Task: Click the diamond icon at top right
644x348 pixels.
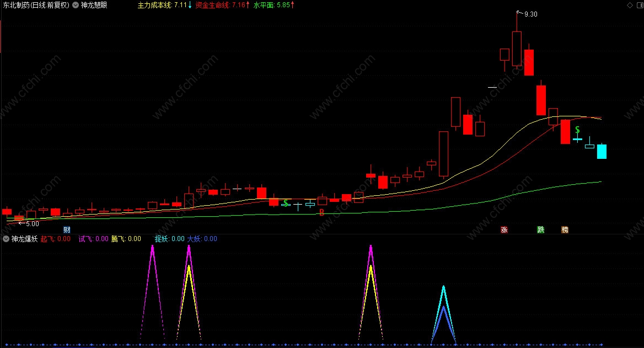Action: pos(630,5)
